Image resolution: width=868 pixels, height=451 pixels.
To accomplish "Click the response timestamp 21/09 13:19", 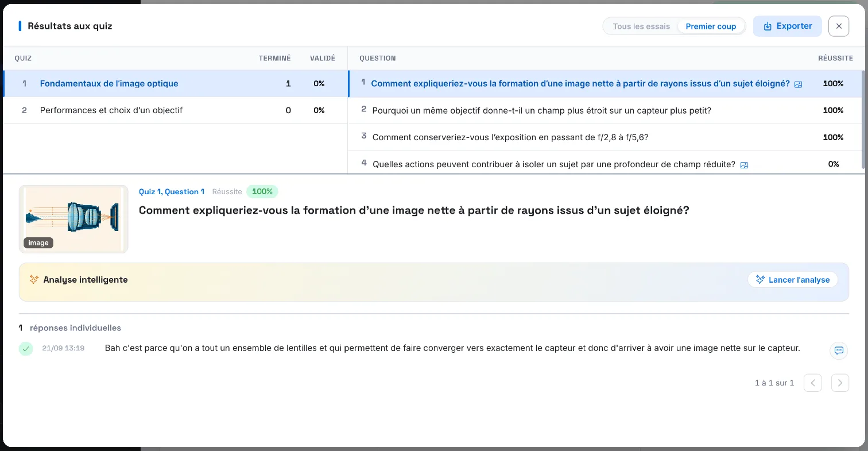I will click(63, 348).
